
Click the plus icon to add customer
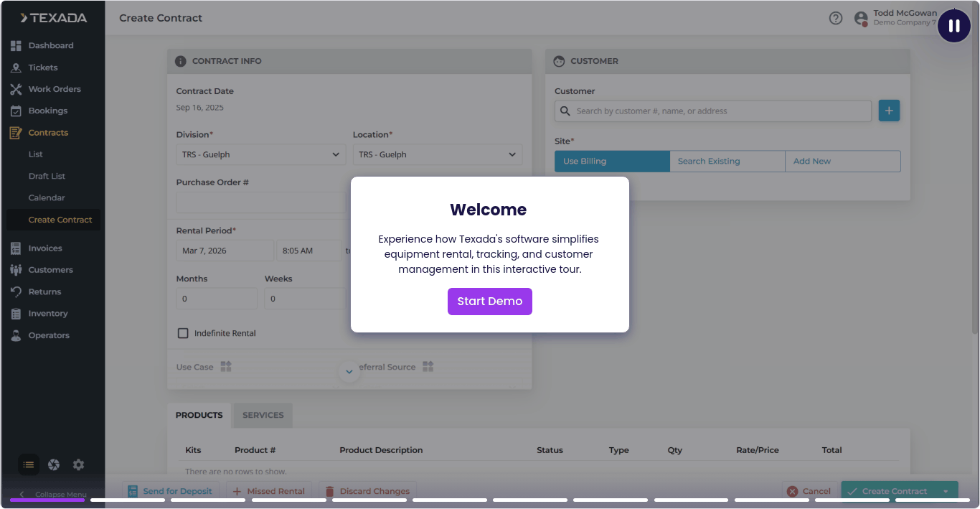889,111
